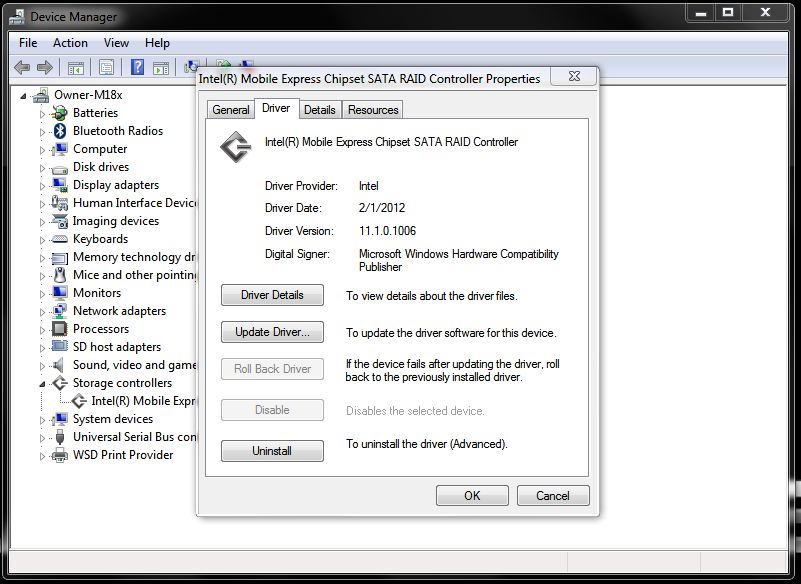
Task: Click the Imaging devices camera icon
Action: [x=60, y=221]
